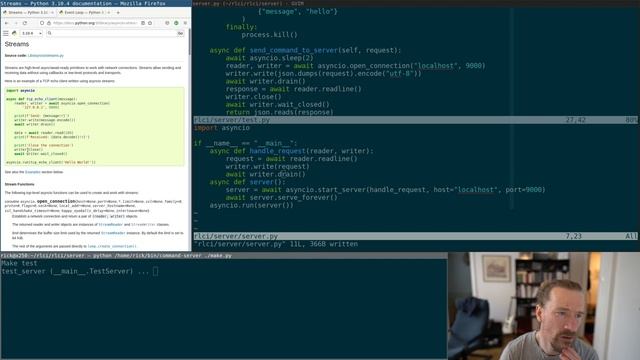Screen dimensions: 640x360
Task: Click the green extension icon in Firefox toolbar
Action: pos(176,23)
